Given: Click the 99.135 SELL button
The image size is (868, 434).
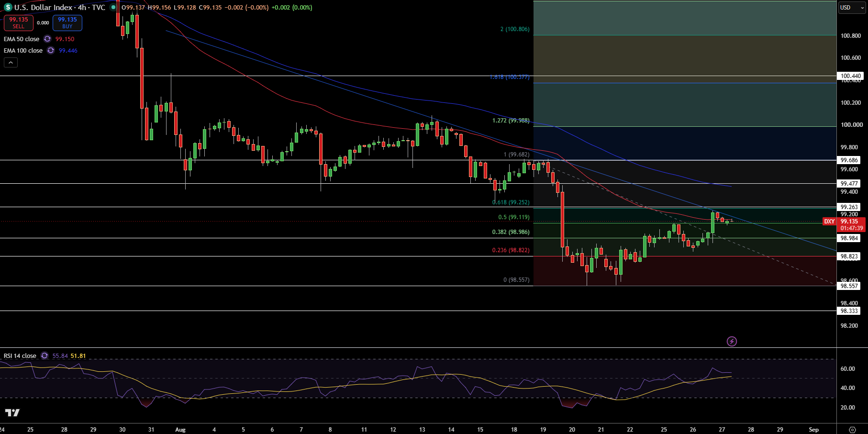Looking at the screenshot, I should pyautogui.click(x=19, y=22).
